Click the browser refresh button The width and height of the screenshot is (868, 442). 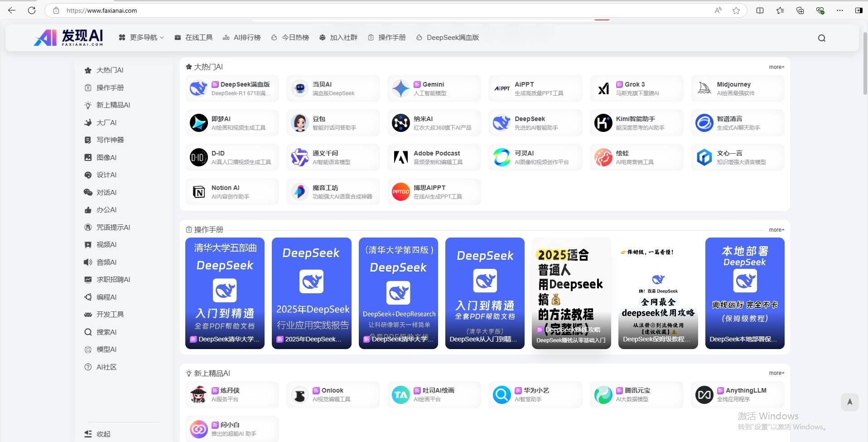32,10
